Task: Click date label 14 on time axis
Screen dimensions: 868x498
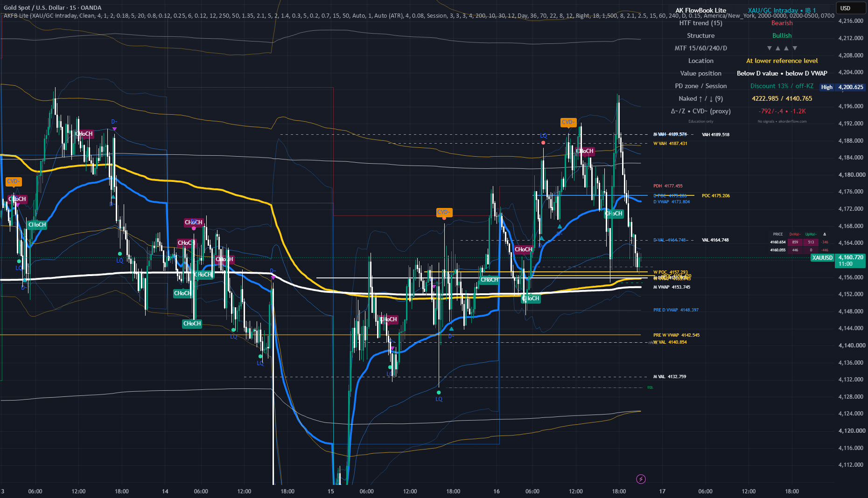Action: (165, 491)
